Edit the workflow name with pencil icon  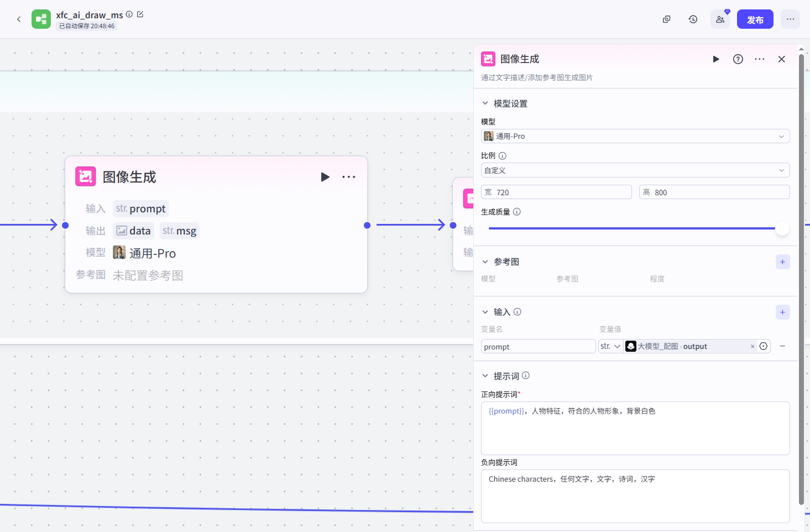pos(140,14)
